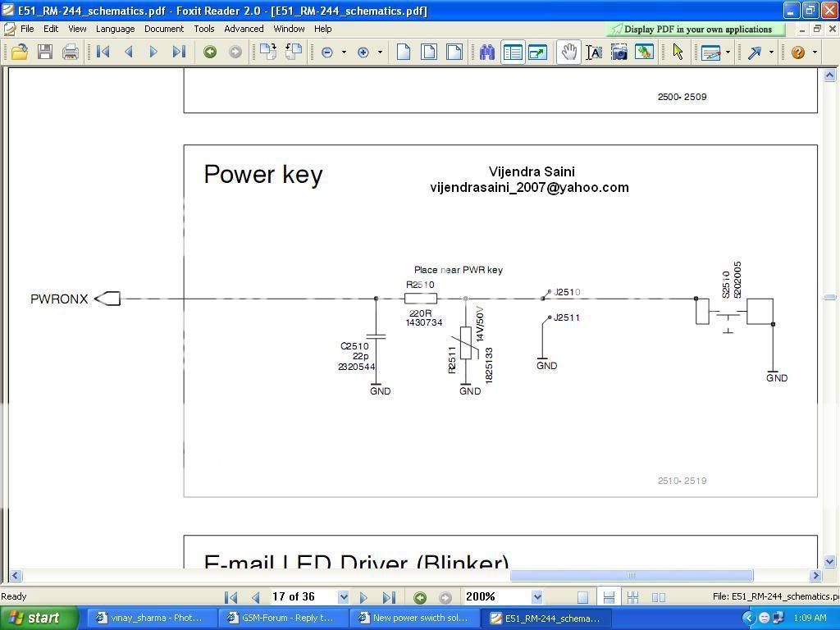Open the 200% zoom level dropdown

[x=536, y=597]
